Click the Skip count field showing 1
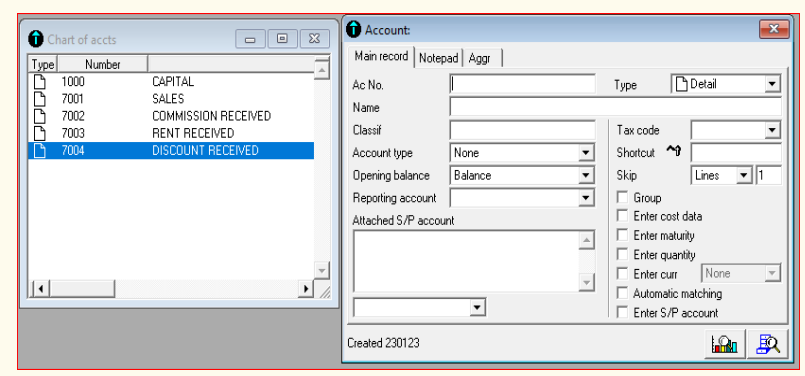This screenshot has width=805, height=376. (x=769, y=175)
